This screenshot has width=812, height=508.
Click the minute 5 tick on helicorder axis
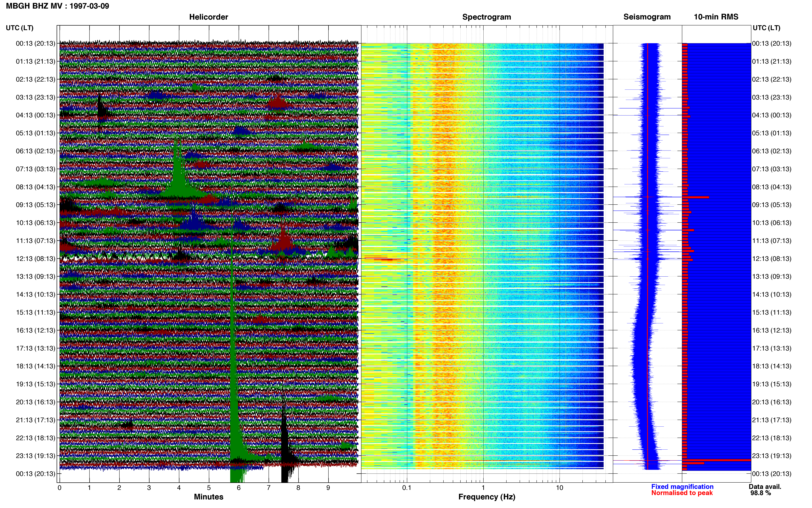click(x=209, y=487)
